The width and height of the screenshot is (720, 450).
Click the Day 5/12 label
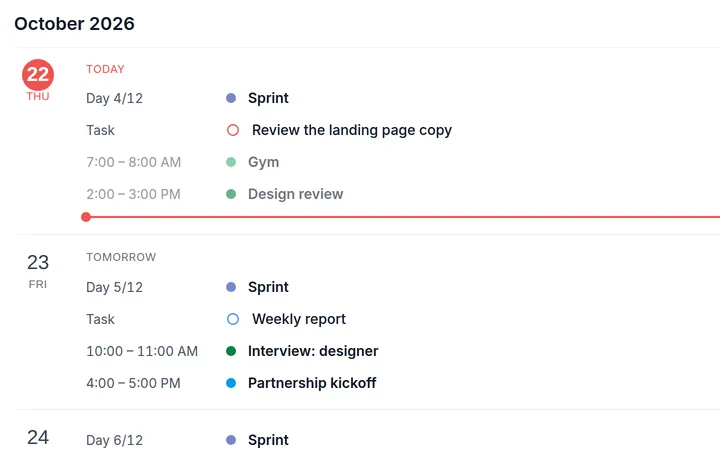[x=114, y=287]
